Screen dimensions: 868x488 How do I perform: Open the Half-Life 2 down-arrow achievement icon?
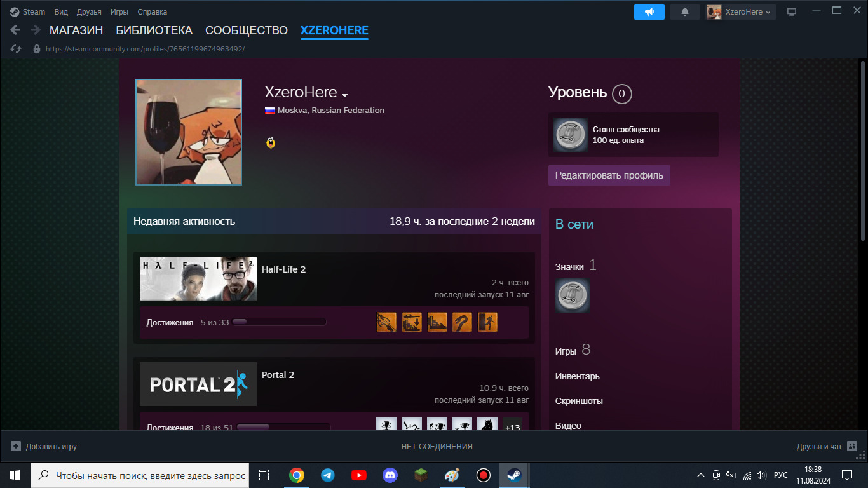(x=412, y=322)
